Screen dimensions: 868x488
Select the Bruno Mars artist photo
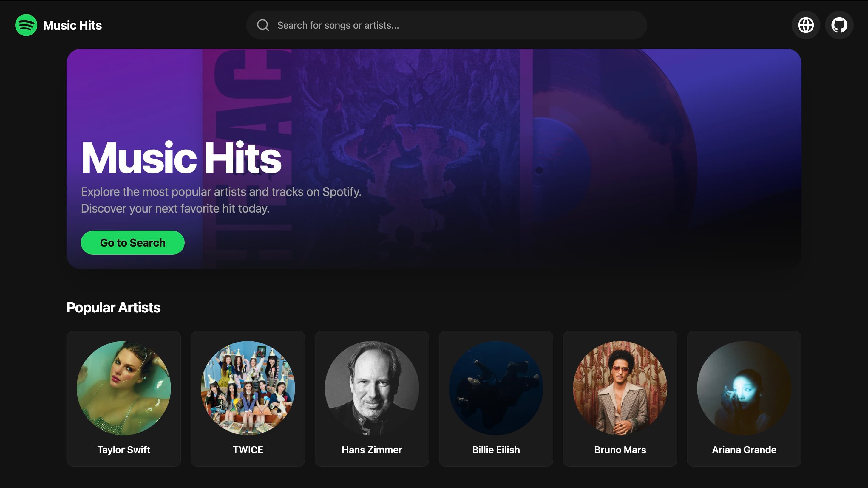click(x=620, y=388)
